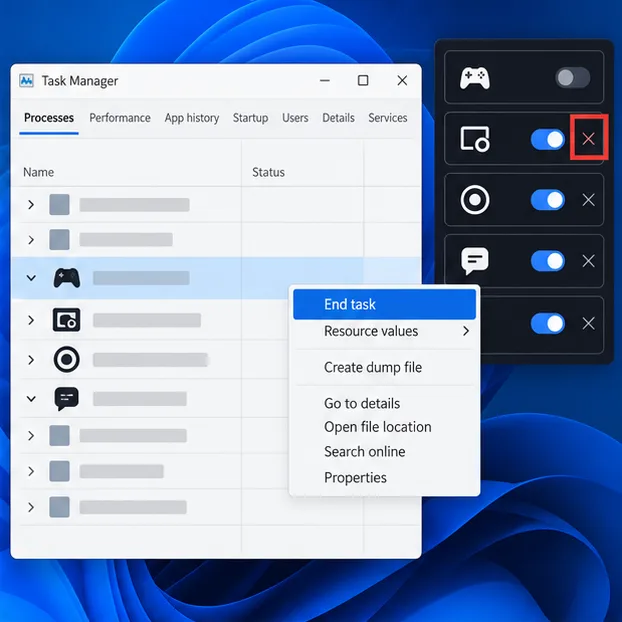The image size is (622, 622).
Task: Click the gamepad icon in the dark overlay panel
Action: (x=474, y=78)
